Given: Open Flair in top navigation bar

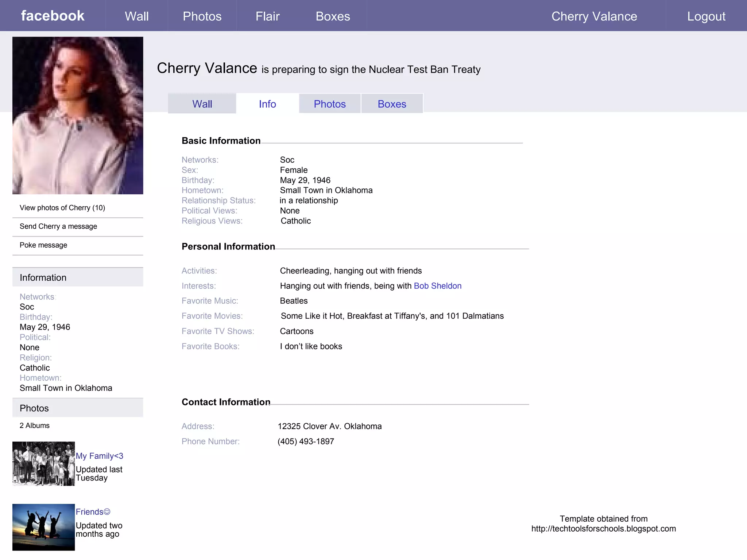Looking at the screenshot, I should click(267, 16).
